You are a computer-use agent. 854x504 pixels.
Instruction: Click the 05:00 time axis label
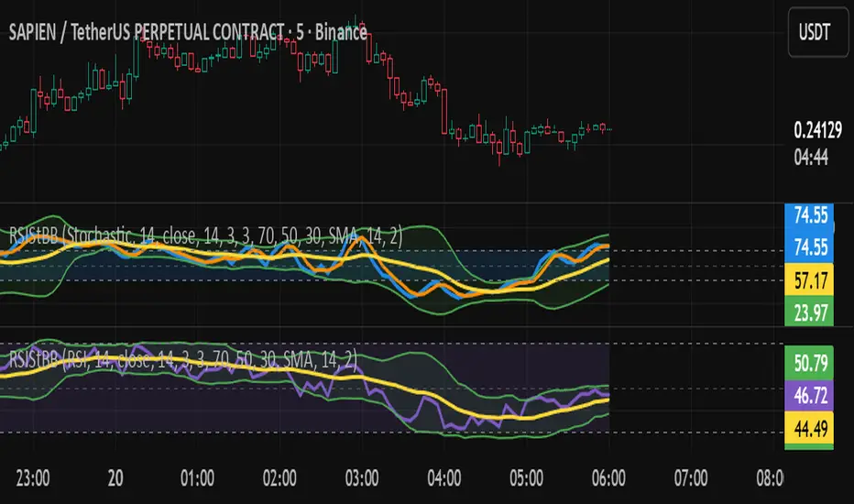click(526, 477)
